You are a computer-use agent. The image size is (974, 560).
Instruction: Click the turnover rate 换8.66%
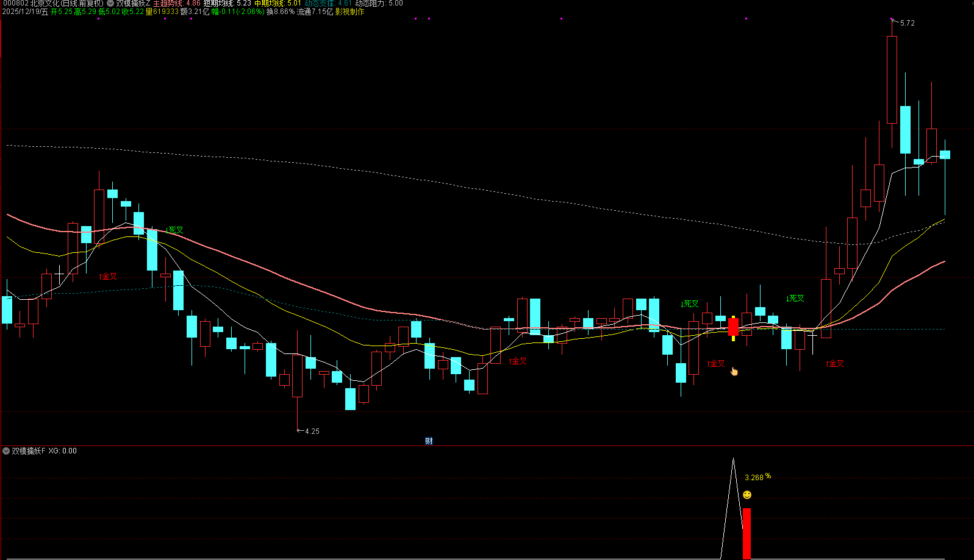click(281, 12)
